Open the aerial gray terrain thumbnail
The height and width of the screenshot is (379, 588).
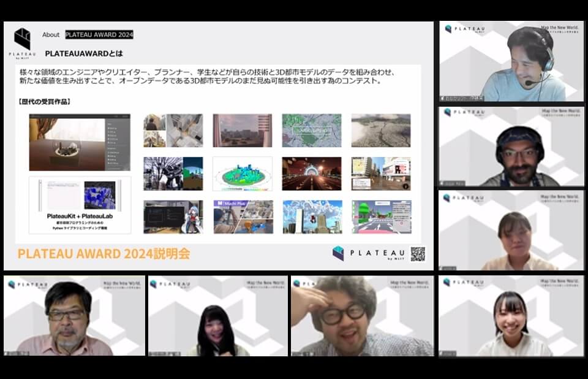pos(381,131)
